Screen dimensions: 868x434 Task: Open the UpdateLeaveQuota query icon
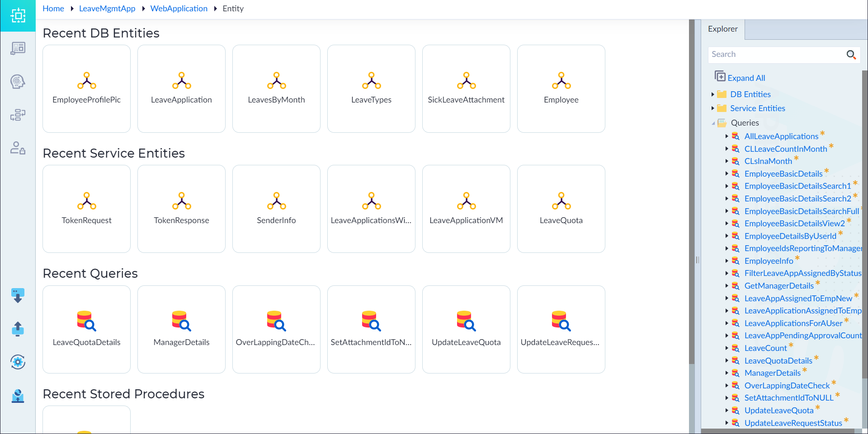pos(466,321)
